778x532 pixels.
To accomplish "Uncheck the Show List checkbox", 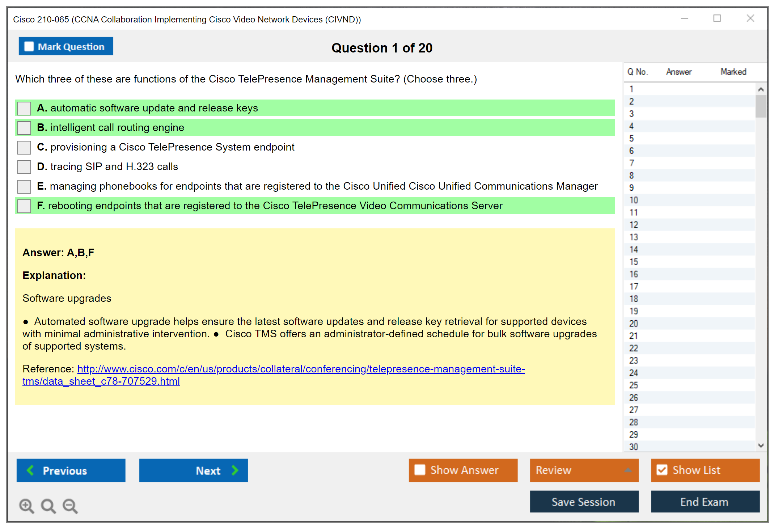I will [x=662, y=470].
